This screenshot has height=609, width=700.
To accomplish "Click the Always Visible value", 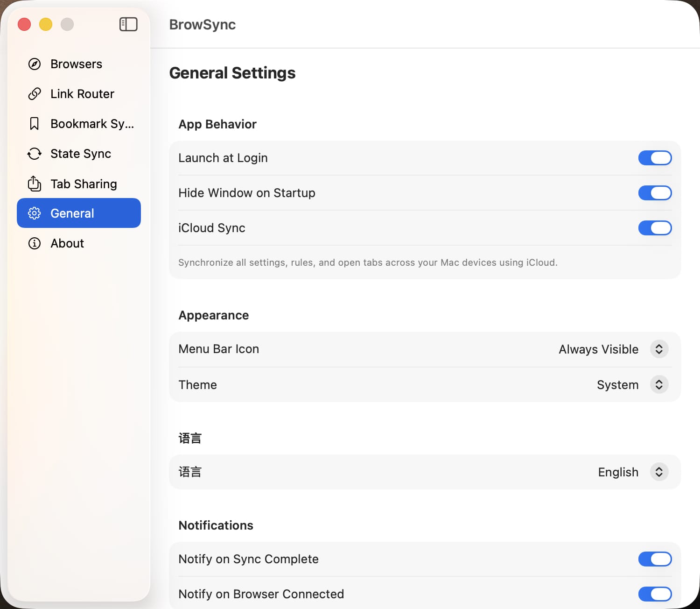I will click(599, 349).
